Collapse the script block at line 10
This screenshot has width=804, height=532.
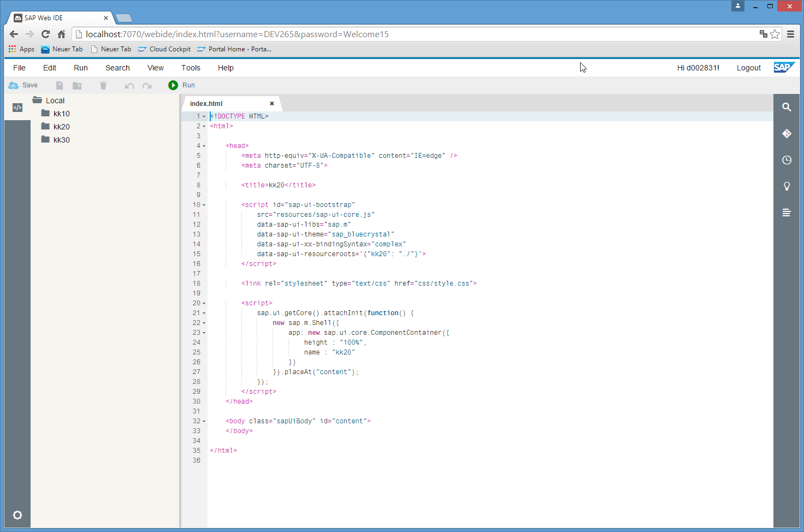(204, 205)
